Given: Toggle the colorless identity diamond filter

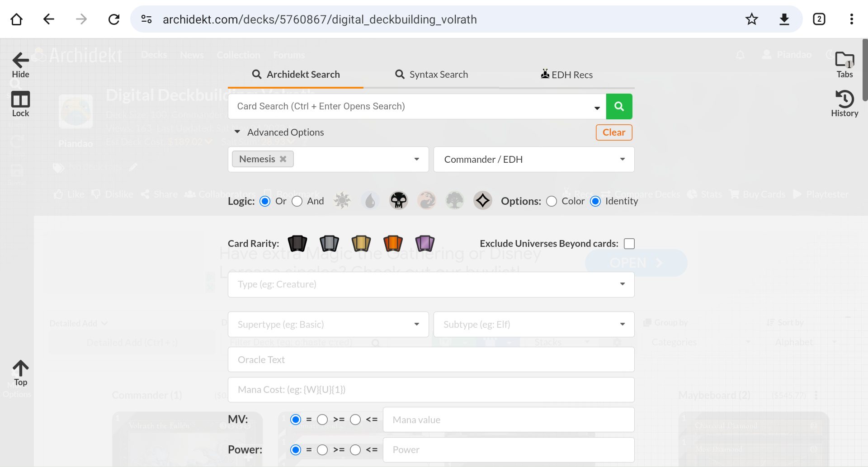Looking at the screenshot, I should [482, 200].
